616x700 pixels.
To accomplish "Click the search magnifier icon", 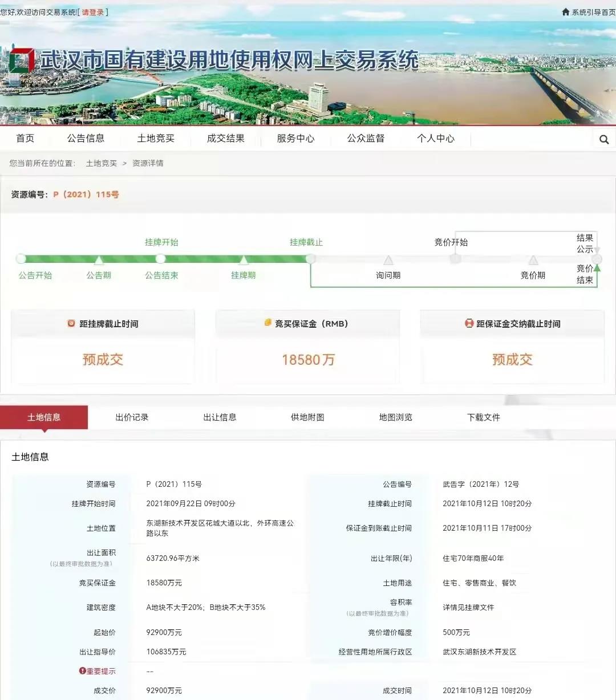I will (604, 140).
